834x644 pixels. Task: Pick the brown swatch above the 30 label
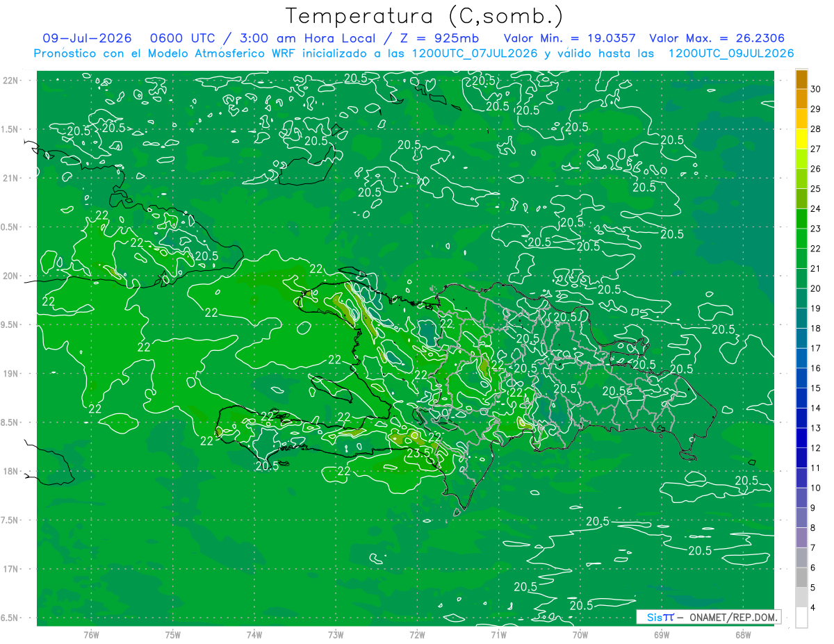tap(801, 79)
